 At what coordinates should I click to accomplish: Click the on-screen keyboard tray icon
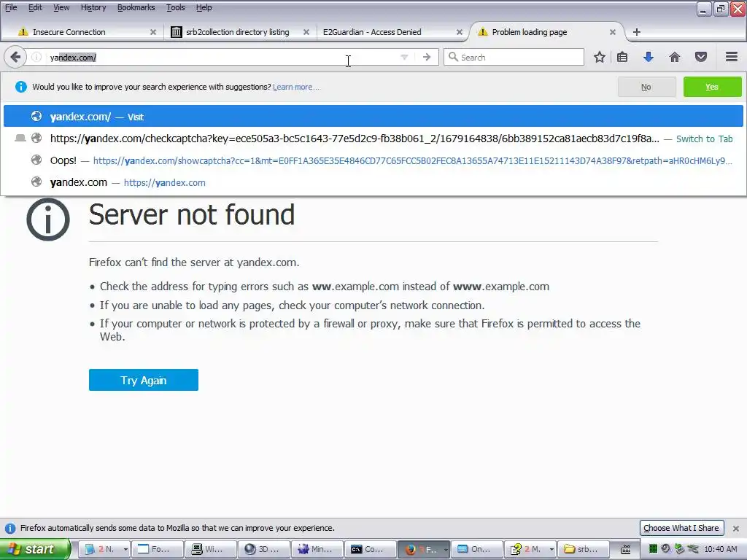point(626,550)
